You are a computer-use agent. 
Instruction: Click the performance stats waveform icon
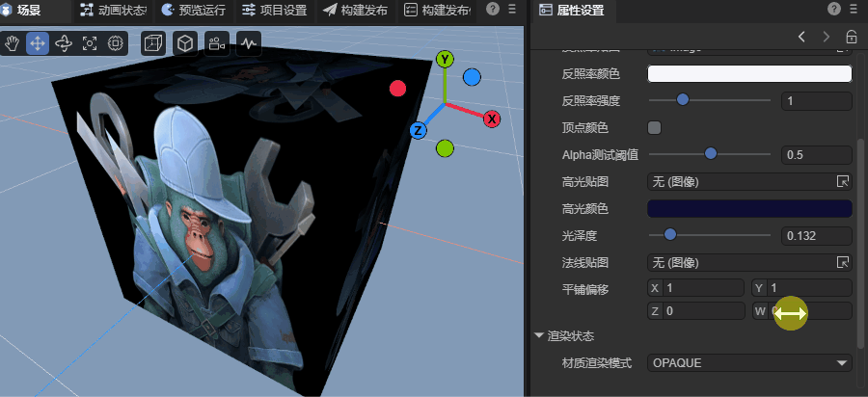(x=249, y=43)
